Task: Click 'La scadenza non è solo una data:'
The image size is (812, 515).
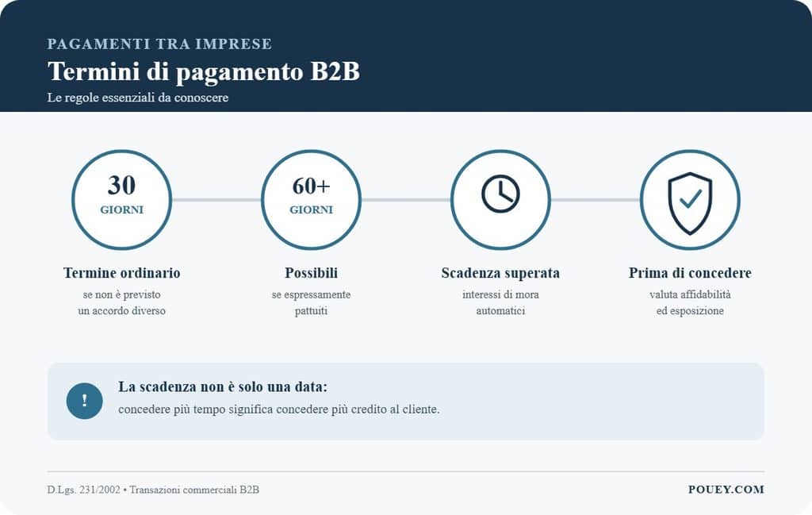Action: click(x=223, y=387)
